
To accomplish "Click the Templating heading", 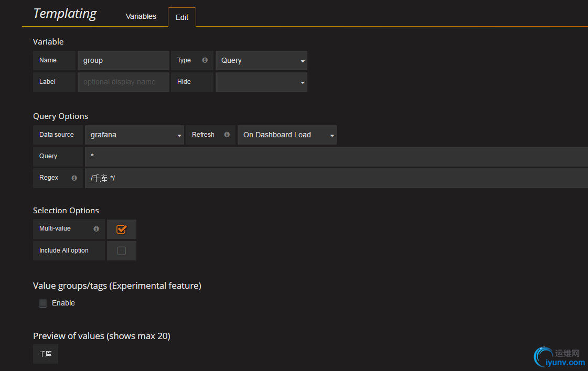I will pyautogui.click(x=65, y=14).
